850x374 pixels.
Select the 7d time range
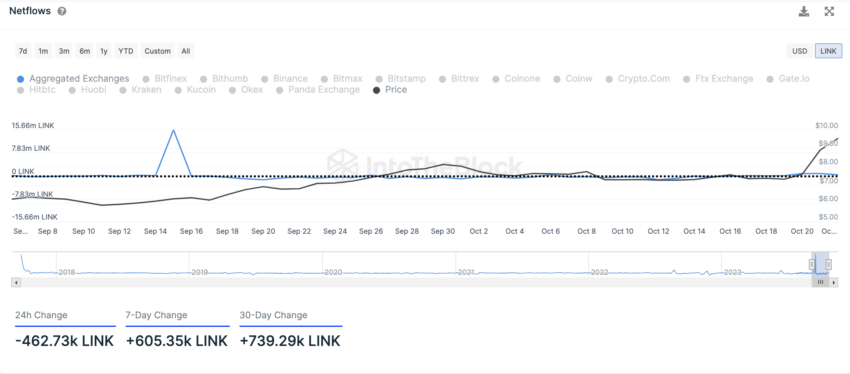[23, 51]
